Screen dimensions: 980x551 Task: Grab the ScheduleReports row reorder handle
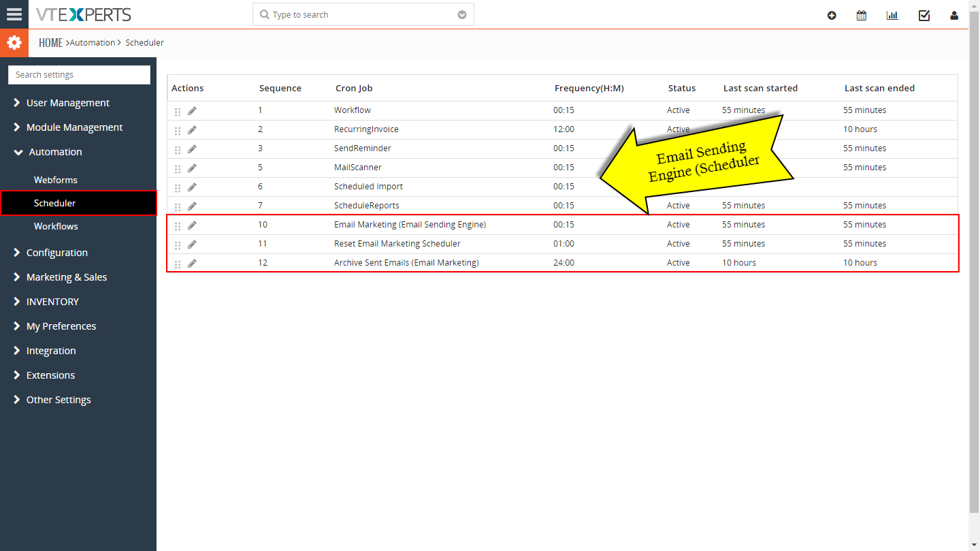[x=178, y=207]
